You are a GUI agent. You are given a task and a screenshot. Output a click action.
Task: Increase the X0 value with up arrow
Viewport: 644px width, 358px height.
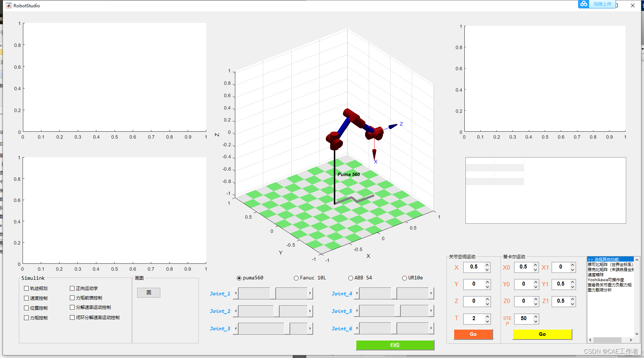[x=536, y=264]
